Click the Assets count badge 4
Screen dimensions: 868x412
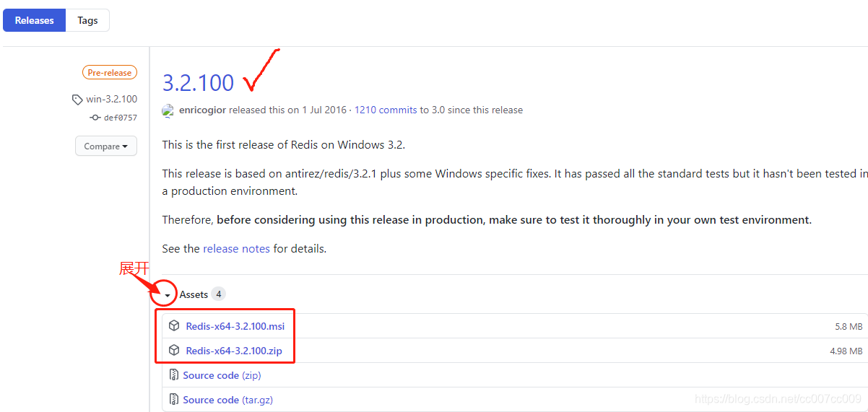click(218, 294)
